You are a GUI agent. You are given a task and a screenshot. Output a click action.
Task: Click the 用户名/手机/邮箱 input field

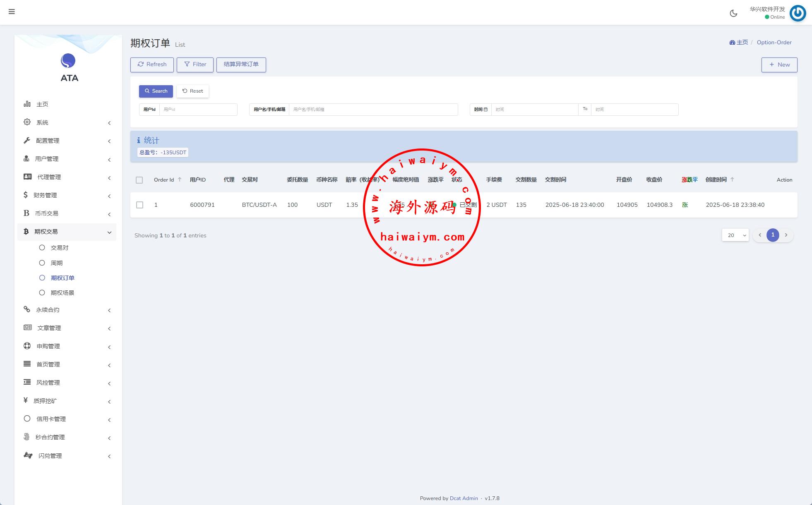[373, 110]
